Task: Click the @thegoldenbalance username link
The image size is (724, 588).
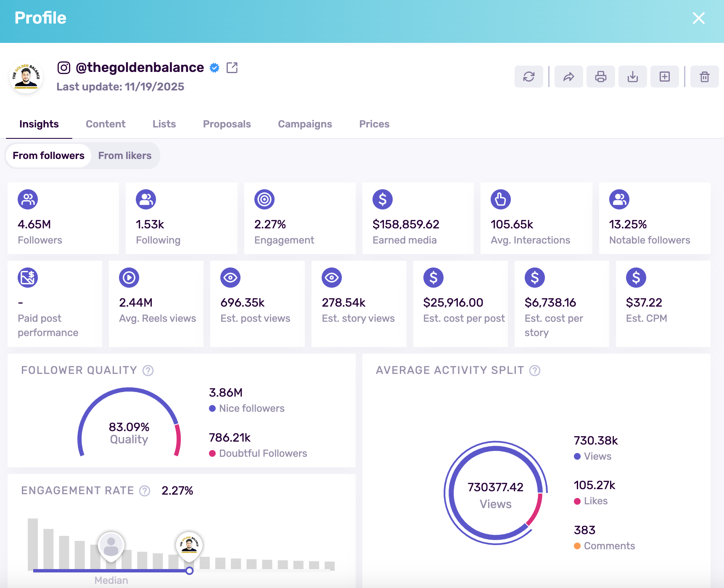Action: click(140, 68)
